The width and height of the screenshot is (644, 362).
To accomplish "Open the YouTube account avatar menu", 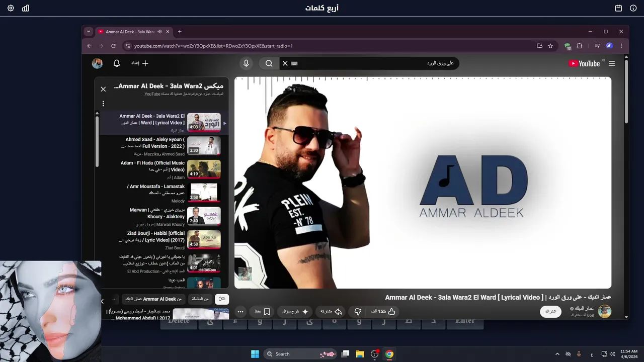I will point(97,63).
